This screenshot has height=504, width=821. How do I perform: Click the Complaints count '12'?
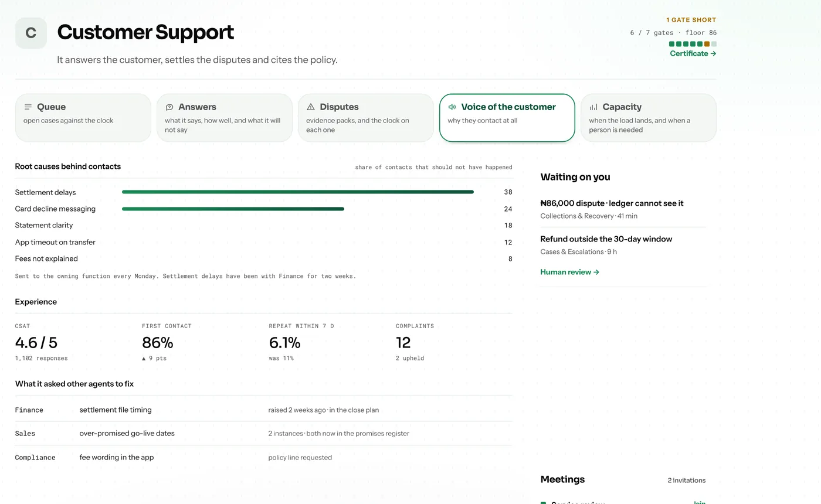[403, 342]
